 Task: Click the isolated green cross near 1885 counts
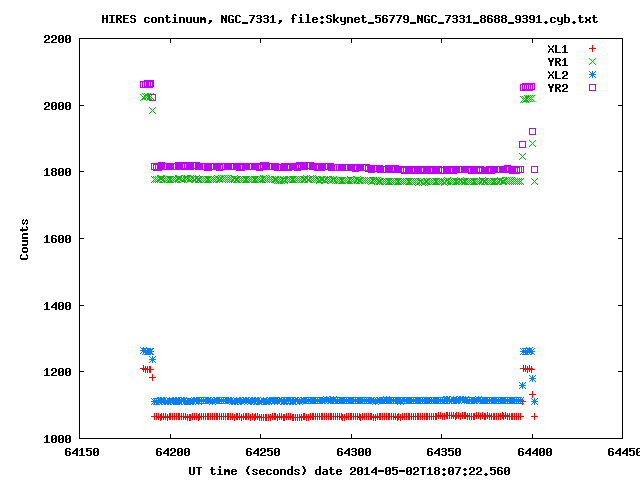point(532,144)
